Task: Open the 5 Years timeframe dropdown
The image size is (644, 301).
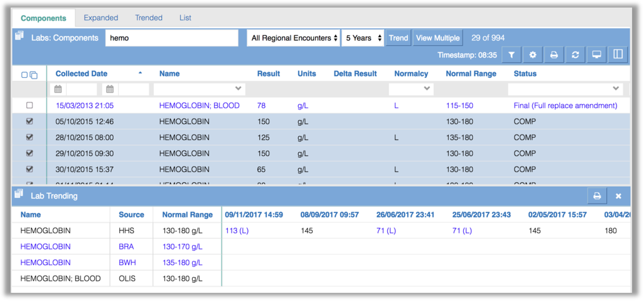Action: coord(363,38)
